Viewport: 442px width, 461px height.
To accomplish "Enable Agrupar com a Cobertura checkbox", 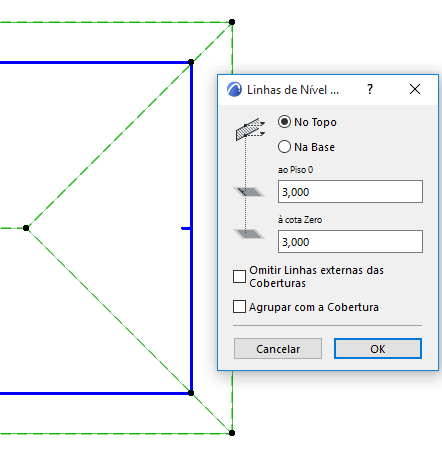I will [239, 307].
